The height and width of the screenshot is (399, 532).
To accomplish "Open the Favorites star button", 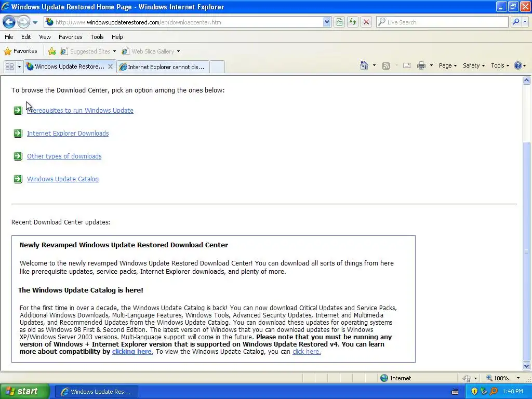I will 20,51.
